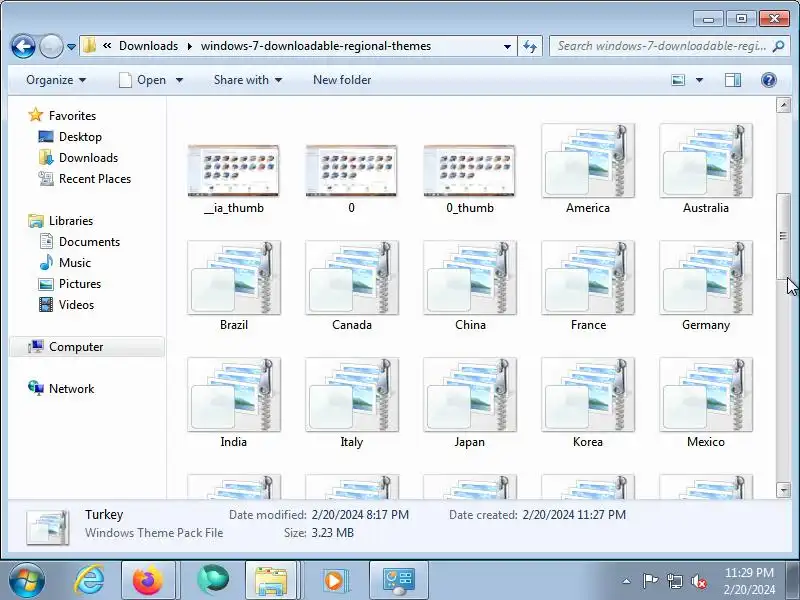Refresh the folder view

pos(530,46)
